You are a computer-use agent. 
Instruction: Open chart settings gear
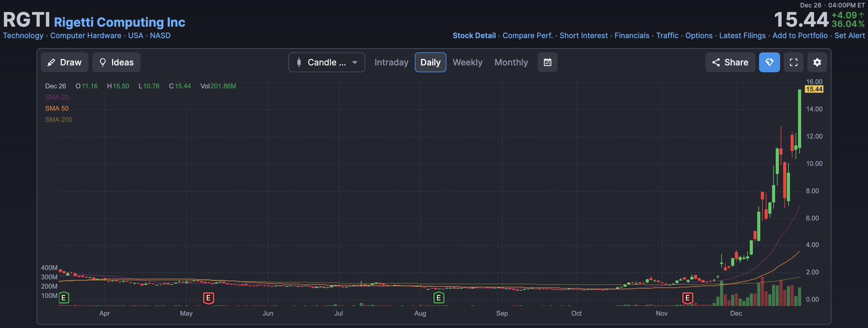[817, 62]
